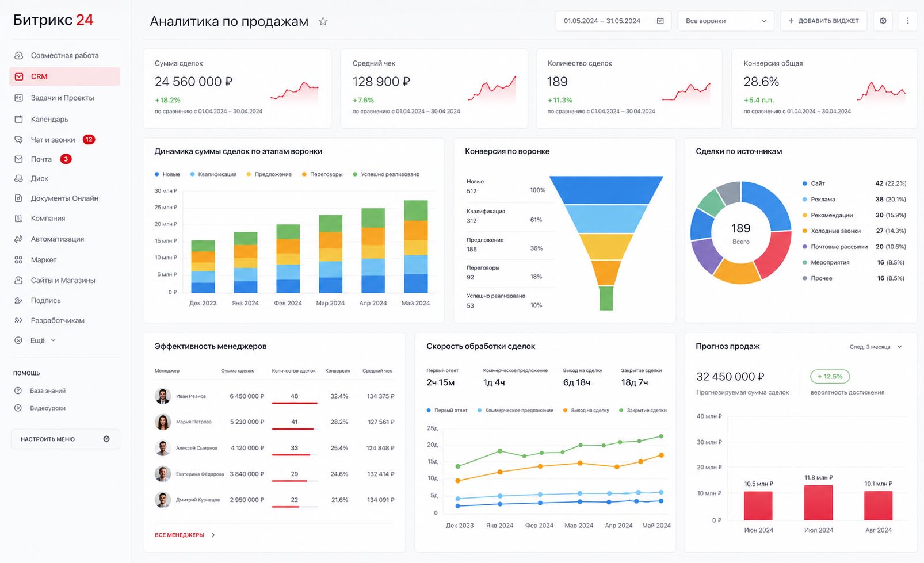Click calendar icon in date range field

pos(660,21)
